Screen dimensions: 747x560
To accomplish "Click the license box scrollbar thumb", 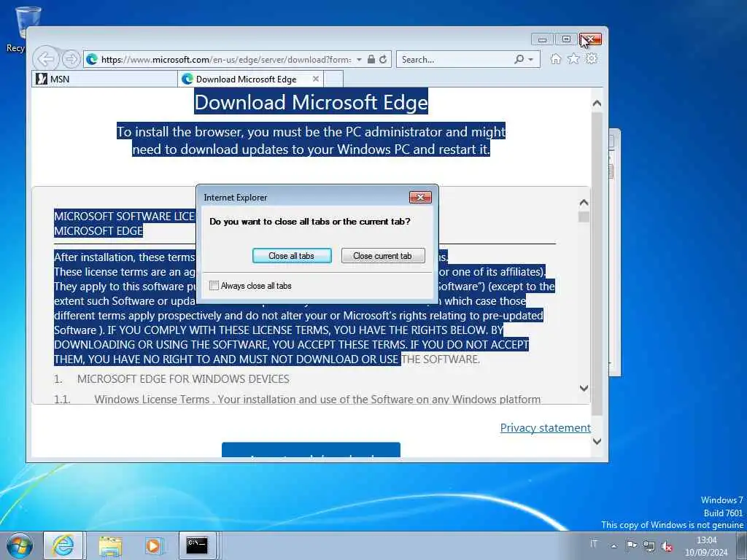I will click(584, 217).
